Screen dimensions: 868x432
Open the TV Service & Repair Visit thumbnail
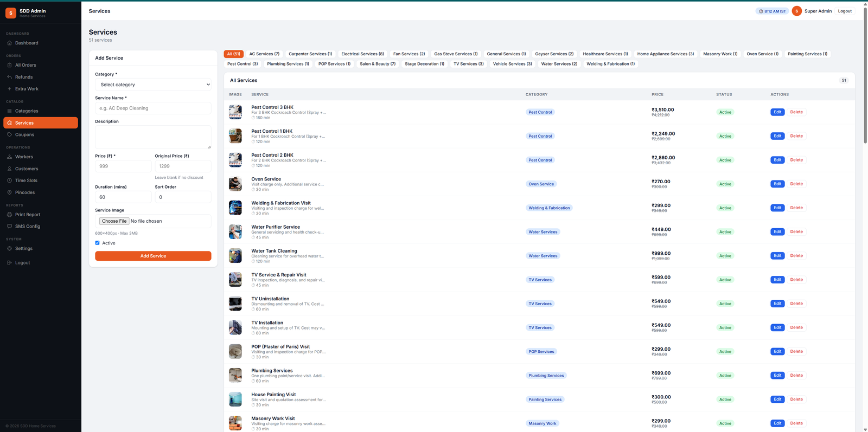[x=235, y=280]
